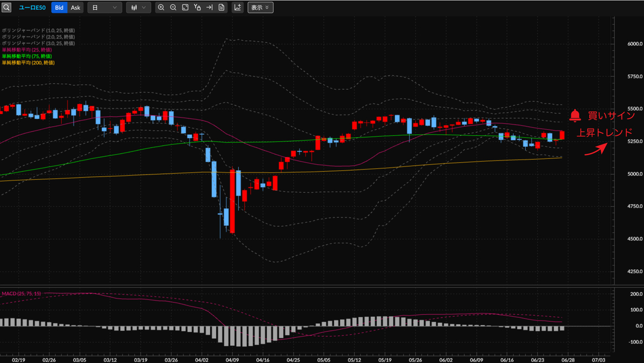644x363 pixels.
Task: Toggle the Y-axis lock icon
Action: [x=197, y=8]
